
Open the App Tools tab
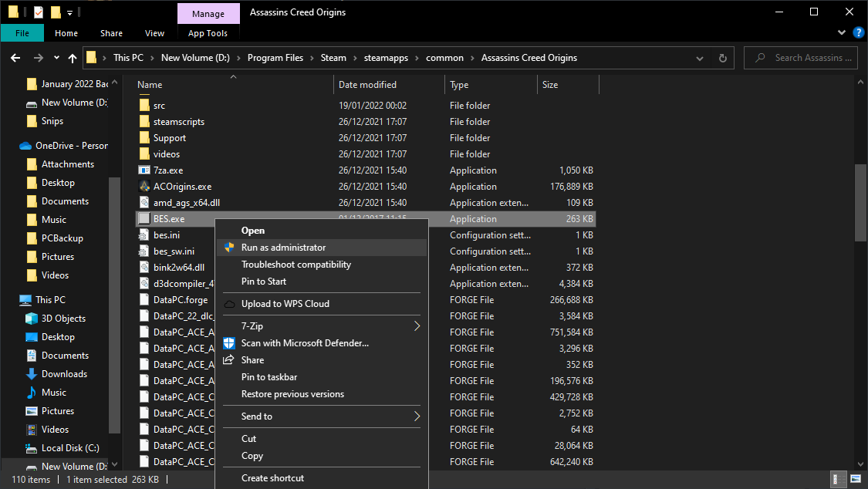(x=208, y=33)
